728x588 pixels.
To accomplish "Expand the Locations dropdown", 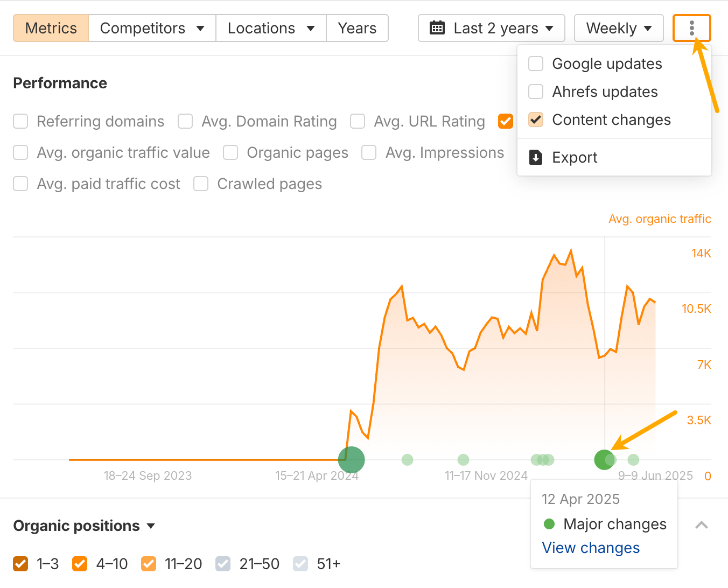I will coord(271,28).
